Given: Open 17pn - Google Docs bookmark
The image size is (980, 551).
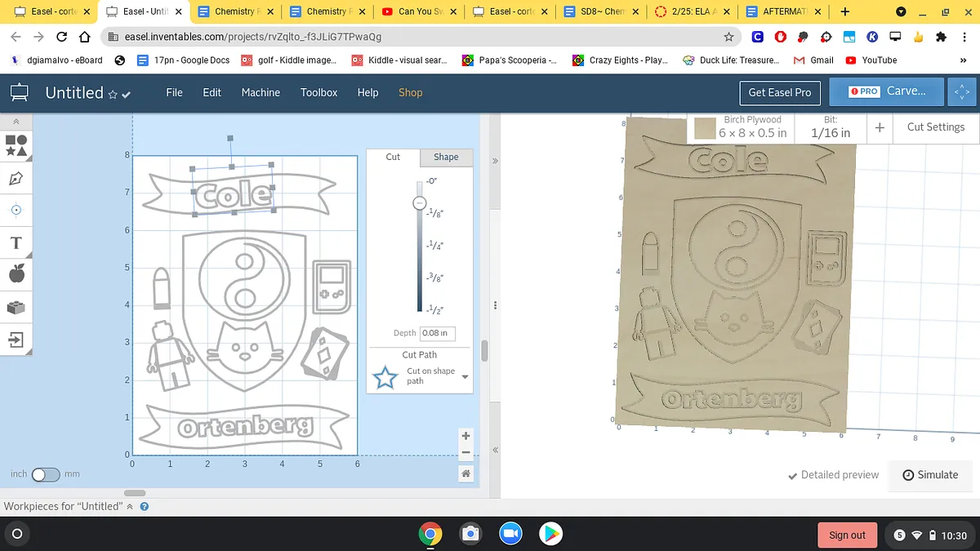Looking at the screenshot, I should [183, 60].
